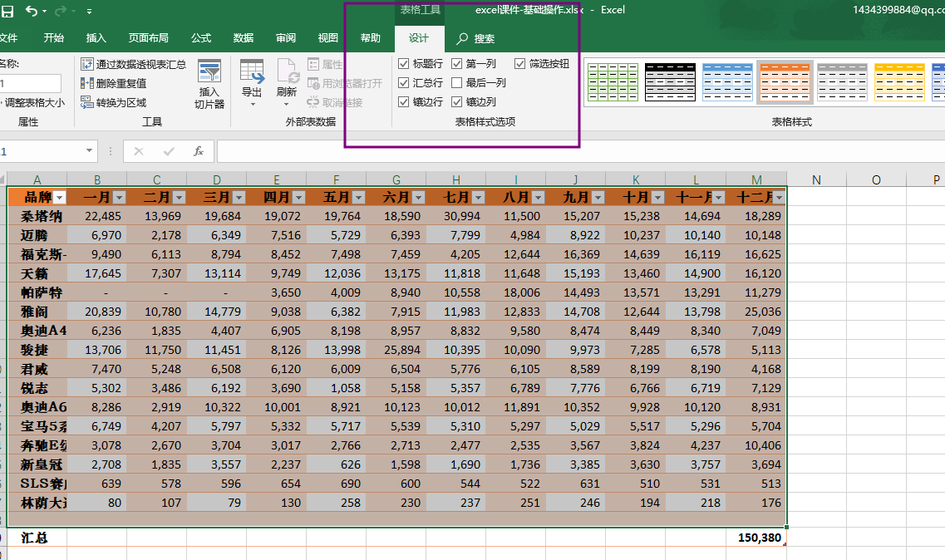Viewport: 945px width, 560px height.
Task: Select the blue table style thumbnail
Action: click(727, 82)
